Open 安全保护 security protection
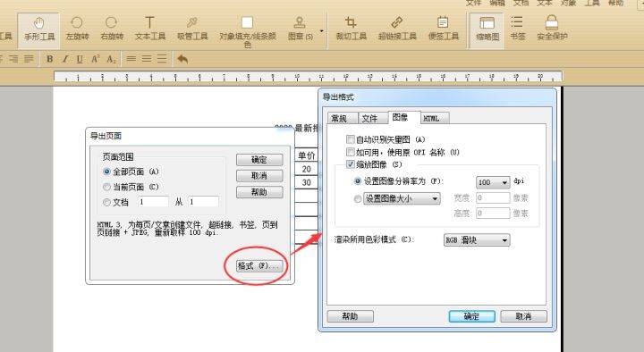644x352 pixels. point(552,29)
